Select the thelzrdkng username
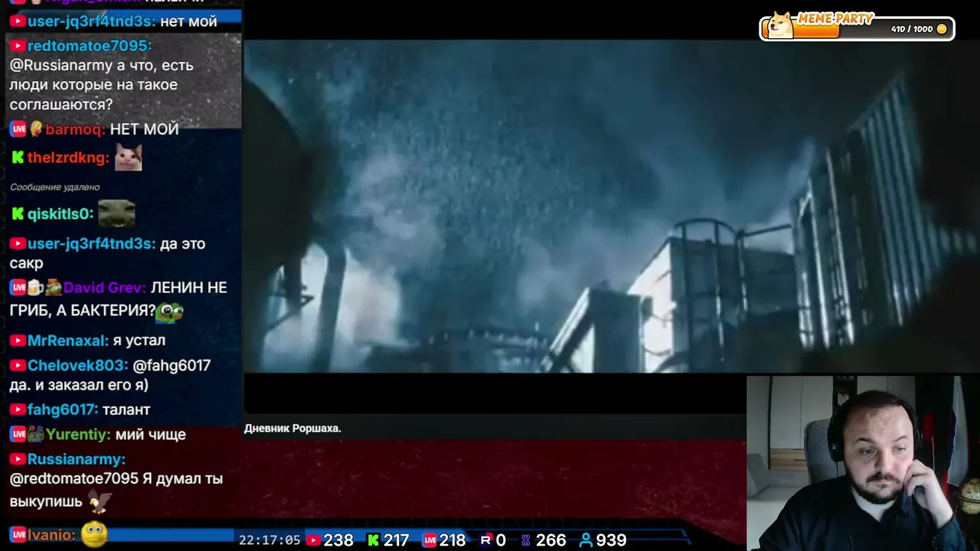This screenshot has height=551, width=980. 68,158
